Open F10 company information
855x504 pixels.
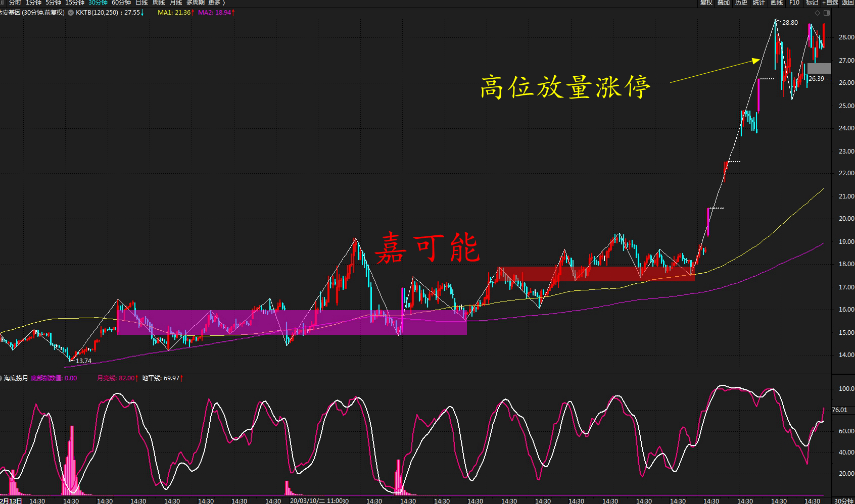794,3
